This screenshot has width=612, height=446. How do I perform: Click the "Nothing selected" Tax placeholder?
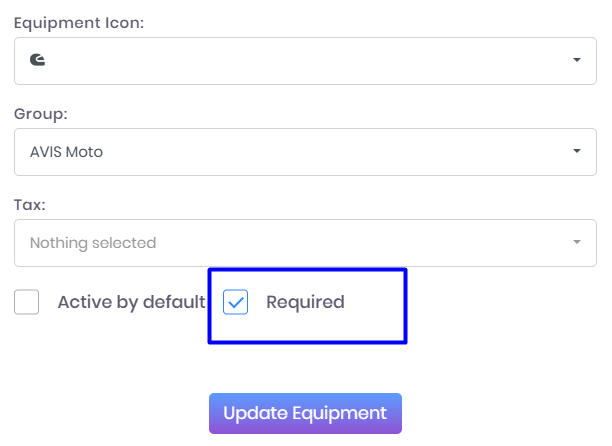coord(93,243)
